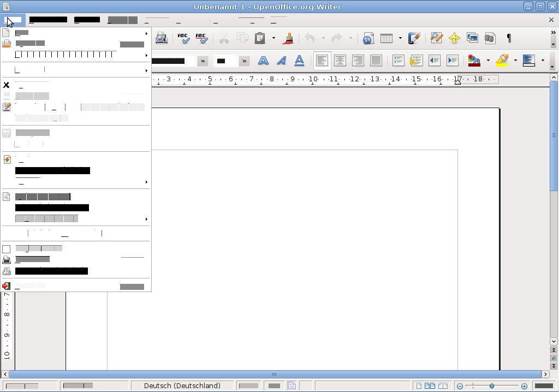Open Page Preview
The width and height of the screenshot is (559, 392).
[x=161, y=38]
